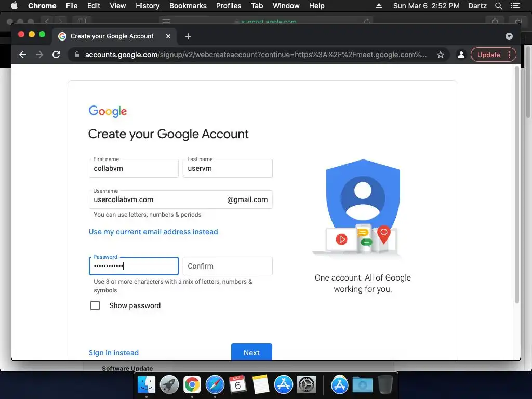Image resolution: width=532 pixels, height=399 pixels.
Task: Open the Tab menu
Action: coord(257,6)
